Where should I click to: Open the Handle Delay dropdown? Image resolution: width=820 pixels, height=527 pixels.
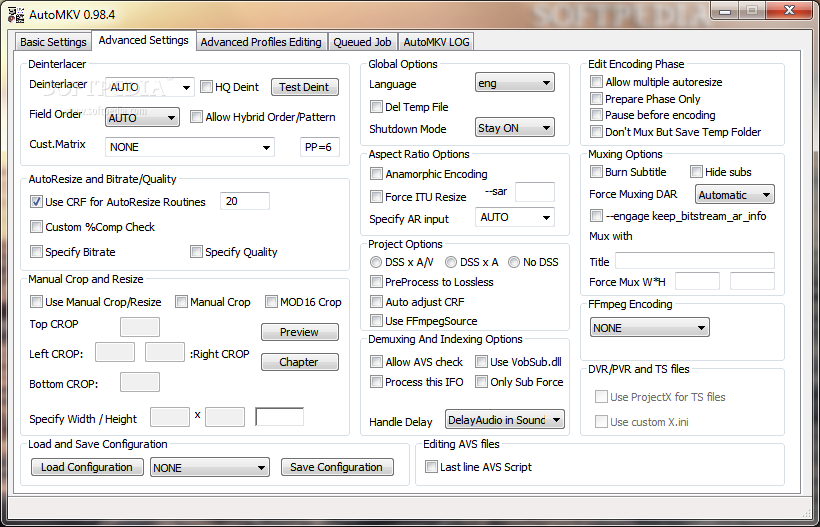[505, 420]
